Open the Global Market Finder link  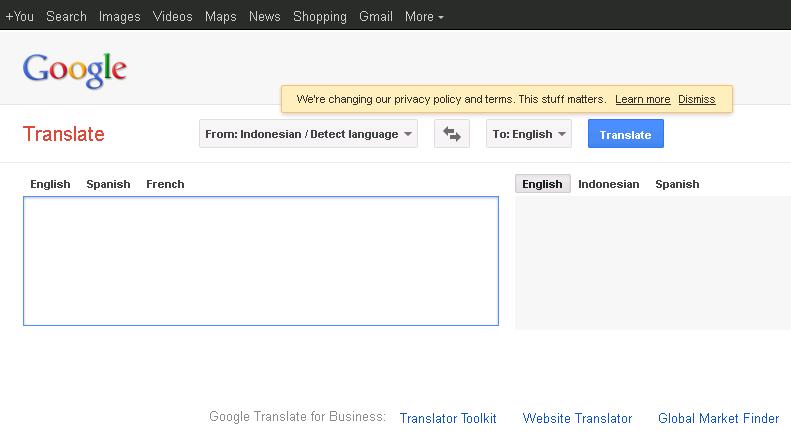point(718,418)
